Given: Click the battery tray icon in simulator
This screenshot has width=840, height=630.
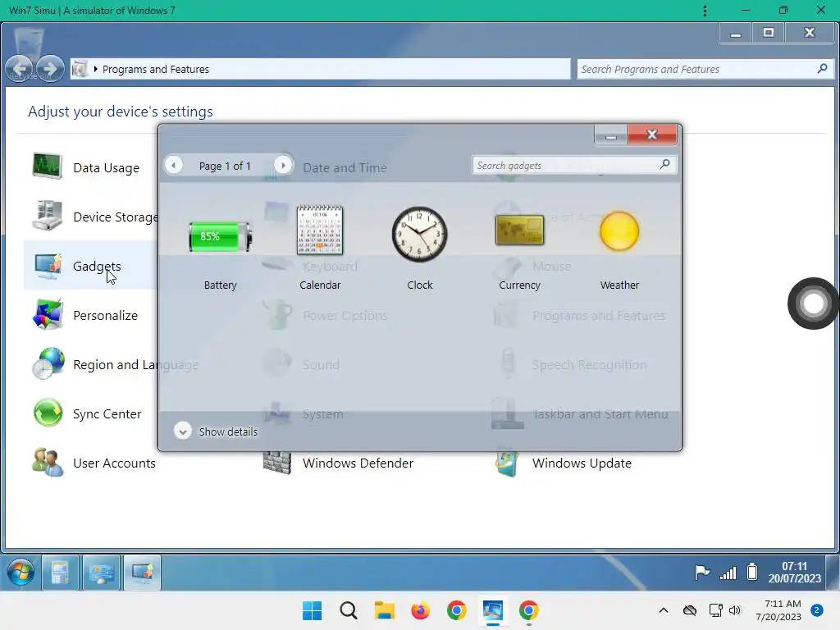Looking at the screenshot, I should point(752,572).
